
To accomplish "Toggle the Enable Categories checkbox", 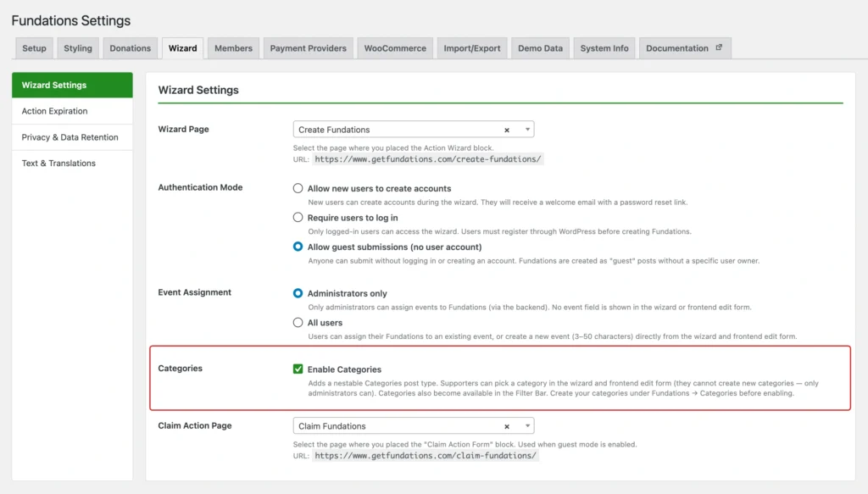I will 298,369.
